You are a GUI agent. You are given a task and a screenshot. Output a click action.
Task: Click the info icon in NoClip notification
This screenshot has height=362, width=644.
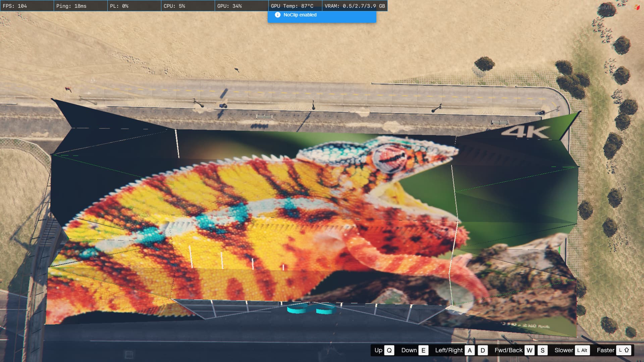point(277,15)
